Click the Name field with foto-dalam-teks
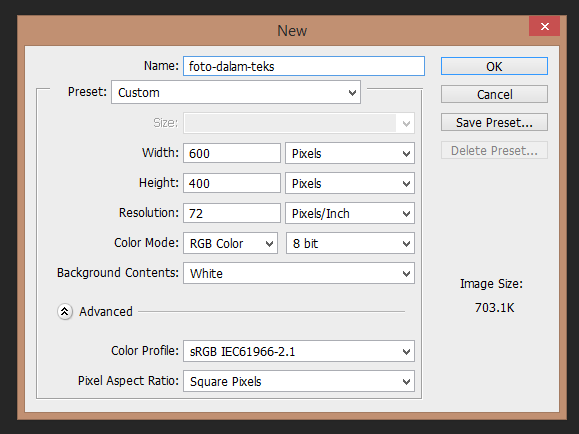Image resolution: width=579 pixels, height=434 pixels. pyautogui.click(x=304, y=66)
